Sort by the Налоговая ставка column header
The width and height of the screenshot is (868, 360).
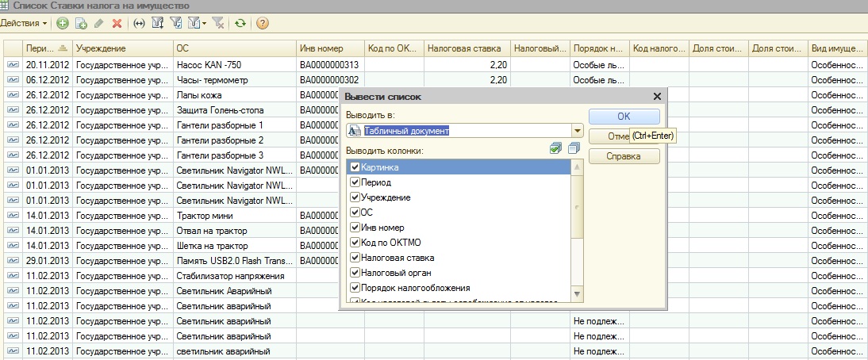click(x=466, y=48)
